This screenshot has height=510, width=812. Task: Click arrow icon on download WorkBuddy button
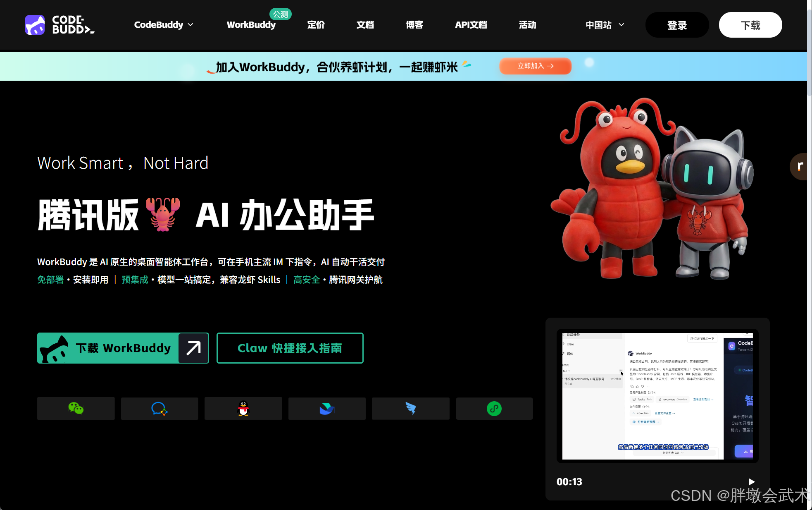193,348
